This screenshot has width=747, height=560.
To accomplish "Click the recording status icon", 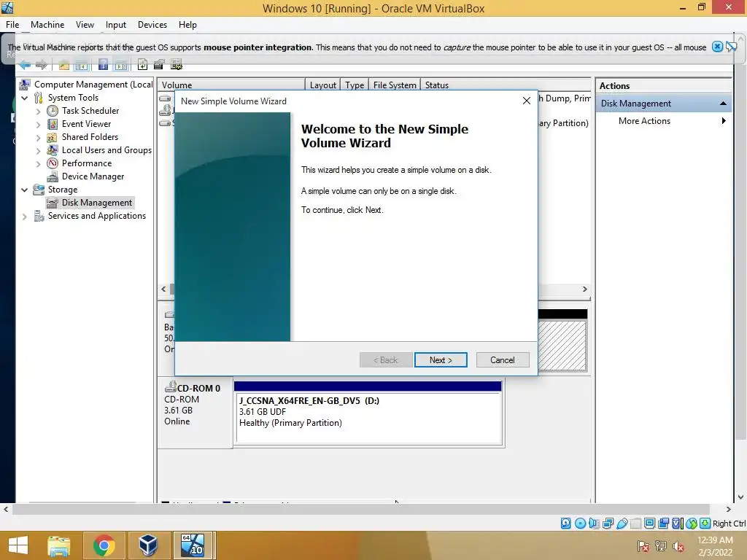I will (663, 524).
